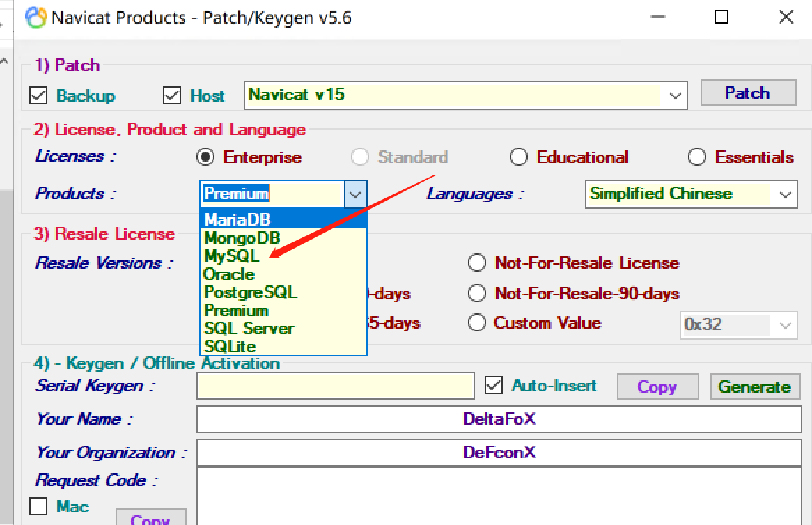Minimize the Patch/Keygen window

[x=658, y=17]
